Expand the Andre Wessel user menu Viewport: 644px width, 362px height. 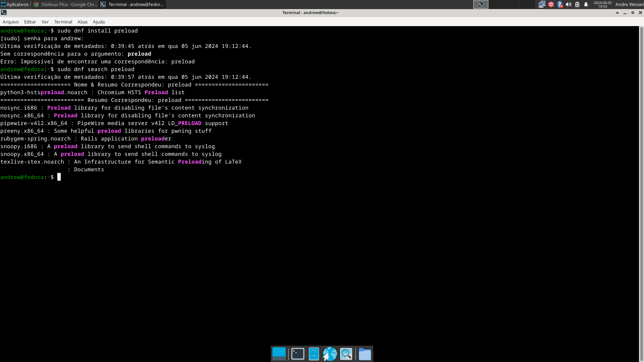[629, 4]
